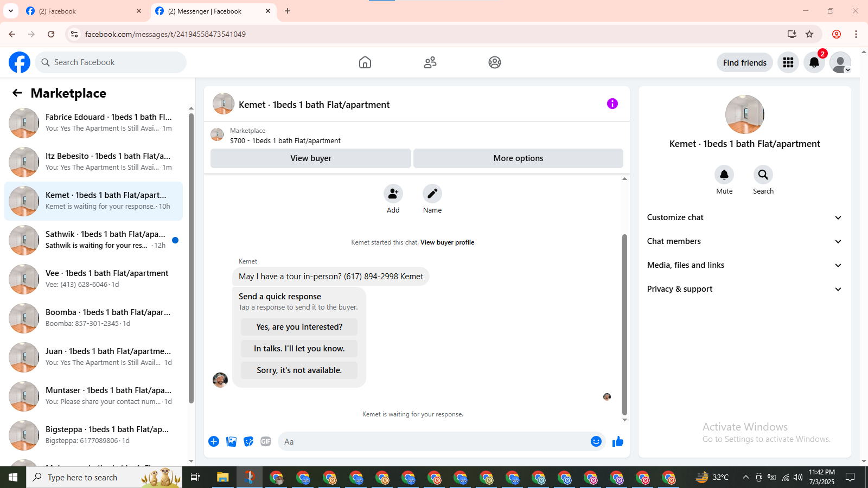Open Chrome three-dot menu

coord(856,34)
